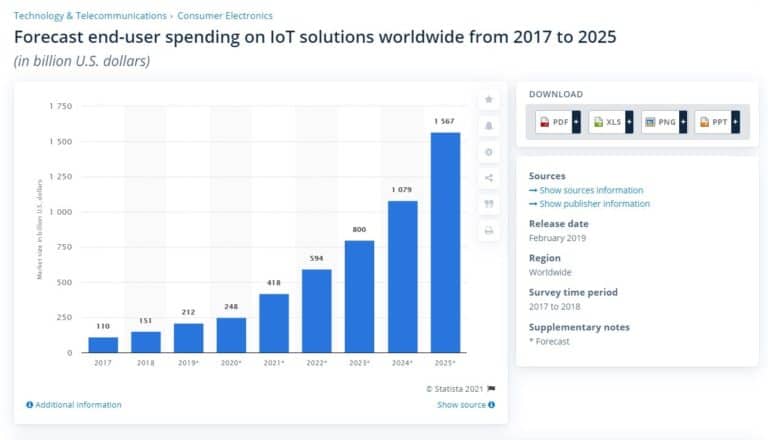Click the plus expander on the PDF button

pyautogui.click(x=576, y=122)
